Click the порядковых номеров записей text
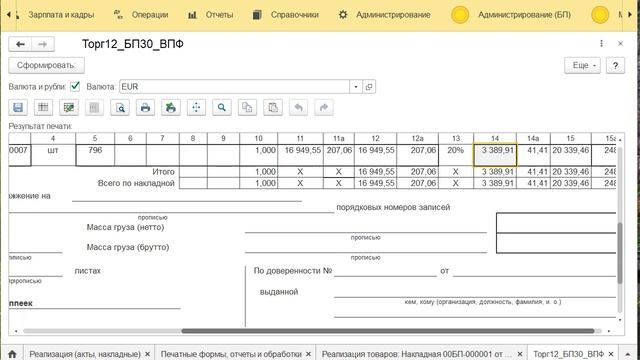This screenshot has width=640, height=360. tap(393, 207)
